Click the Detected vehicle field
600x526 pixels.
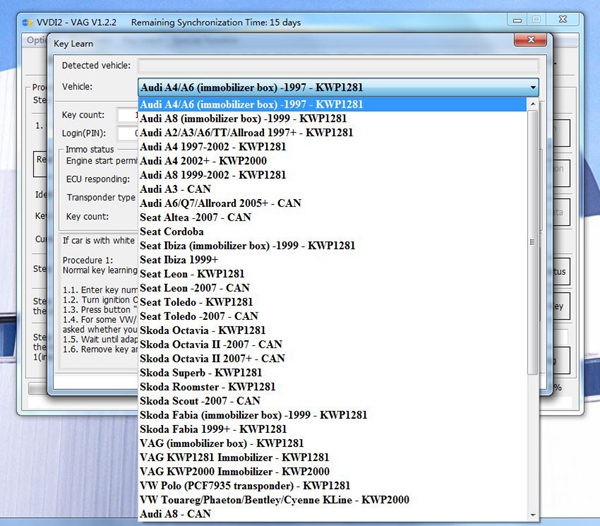point(338,66)
